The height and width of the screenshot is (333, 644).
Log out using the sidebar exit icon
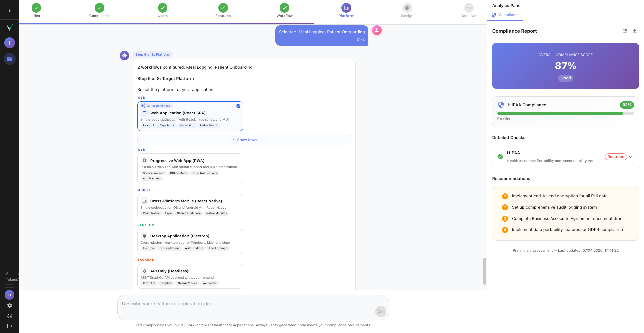pos(10,326)
